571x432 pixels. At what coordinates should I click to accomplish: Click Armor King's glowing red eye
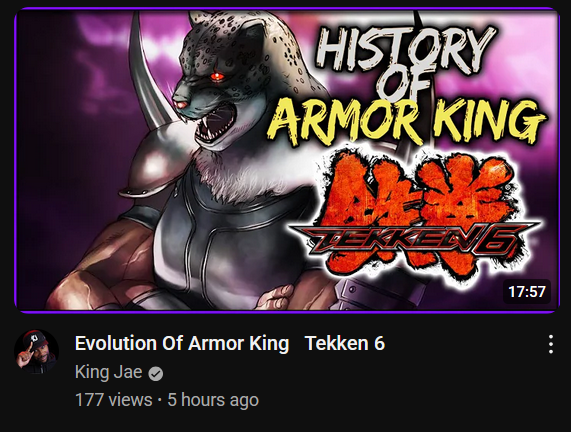pos(217,76)
